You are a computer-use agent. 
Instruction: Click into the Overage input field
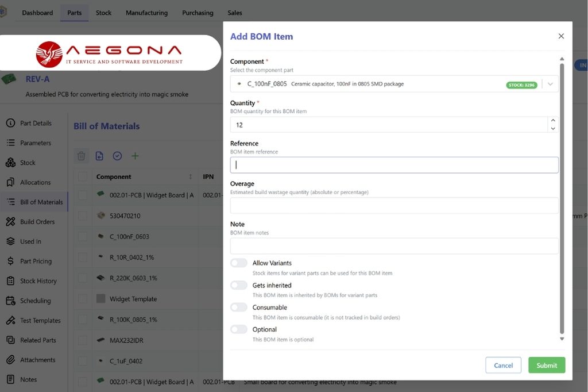[x=394, y=206]
